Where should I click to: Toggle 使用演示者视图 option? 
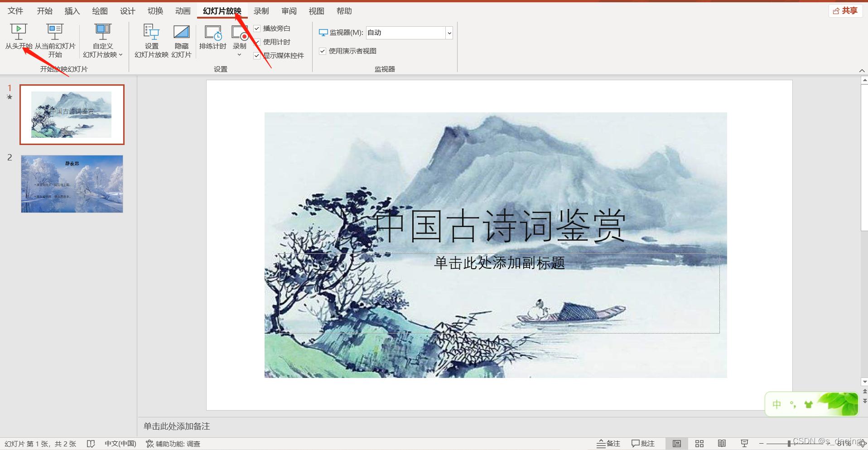(x=322, y=51)
